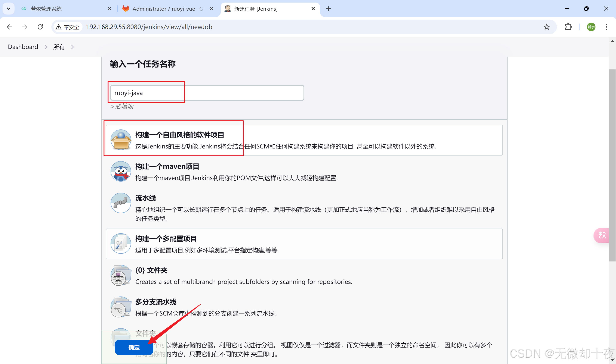
Task: Select the freestyle project box icon
Action: click(x=121, y=140)
